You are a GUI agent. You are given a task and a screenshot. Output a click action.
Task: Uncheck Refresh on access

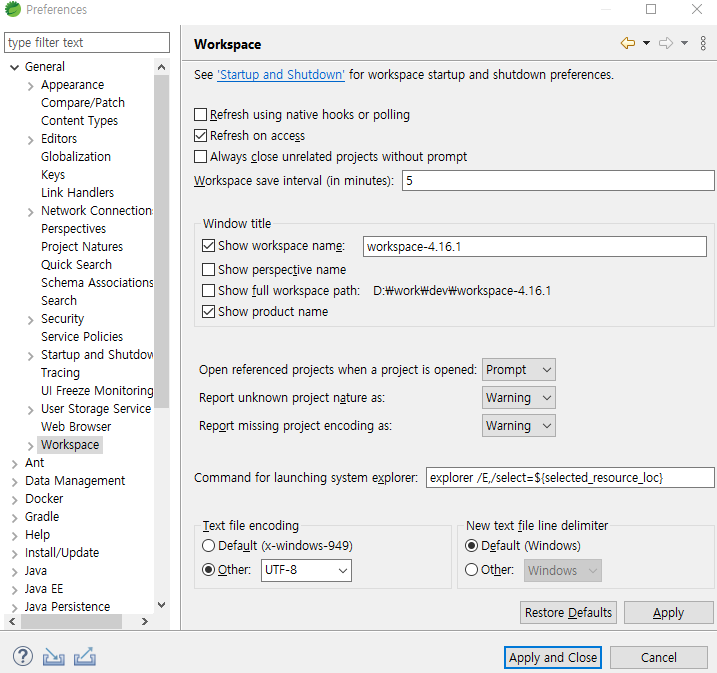pyautogui.click(x=200, y=135)
